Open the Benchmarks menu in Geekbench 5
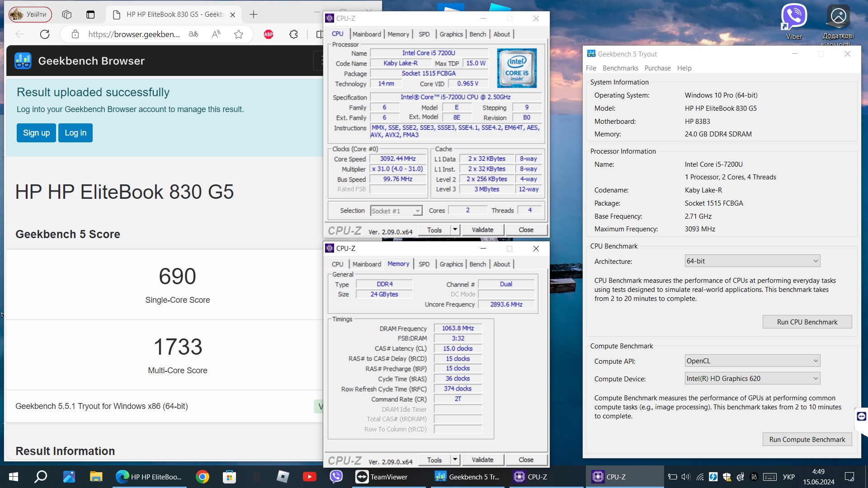 point(620,68)
